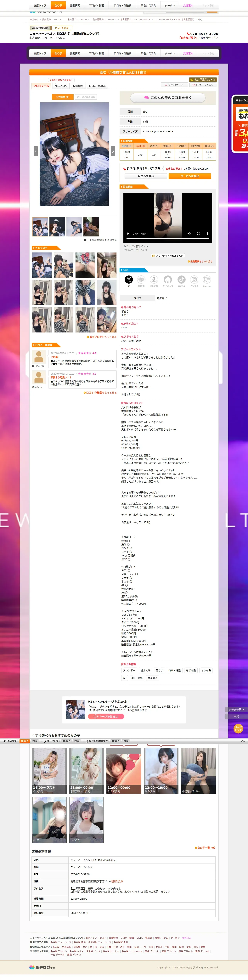
Task: Open the 女性求人 link in the footer
Action: (x=186, y=938)
